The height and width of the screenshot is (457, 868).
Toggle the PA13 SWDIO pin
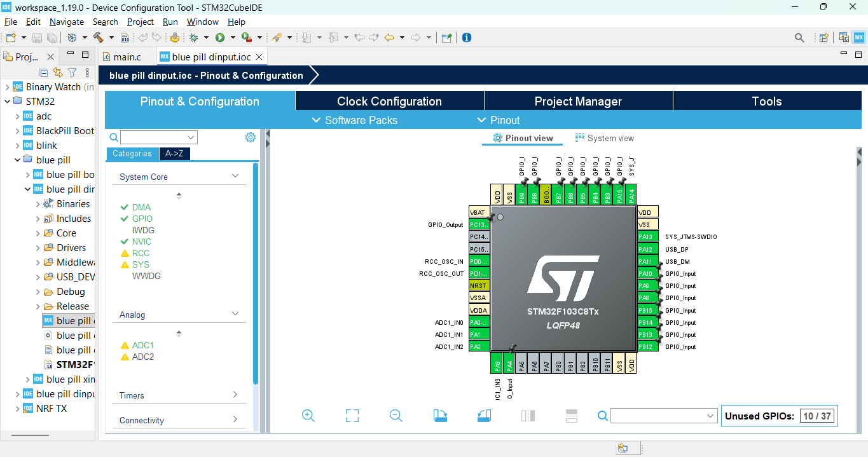pos(647,236)
